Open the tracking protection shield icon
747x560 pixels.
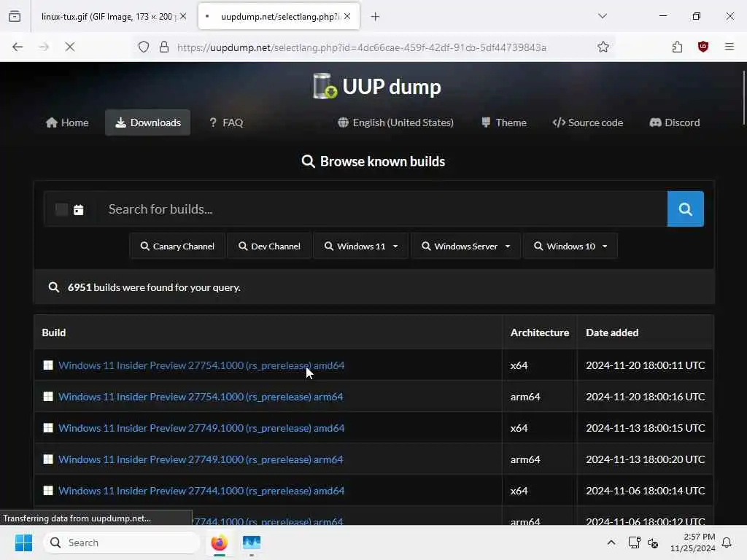[x=144, y=47]
